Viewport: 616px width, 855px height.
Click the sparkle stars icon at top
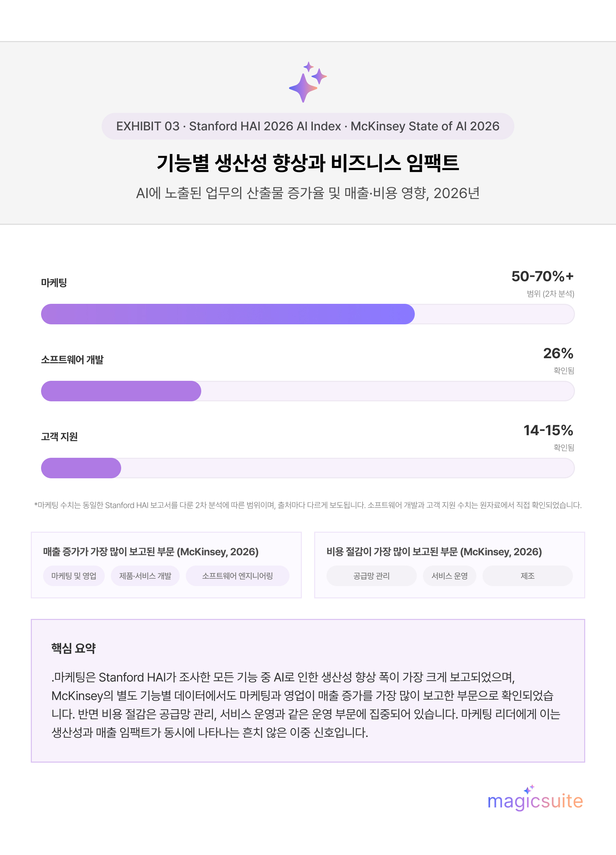pos(308,82)
